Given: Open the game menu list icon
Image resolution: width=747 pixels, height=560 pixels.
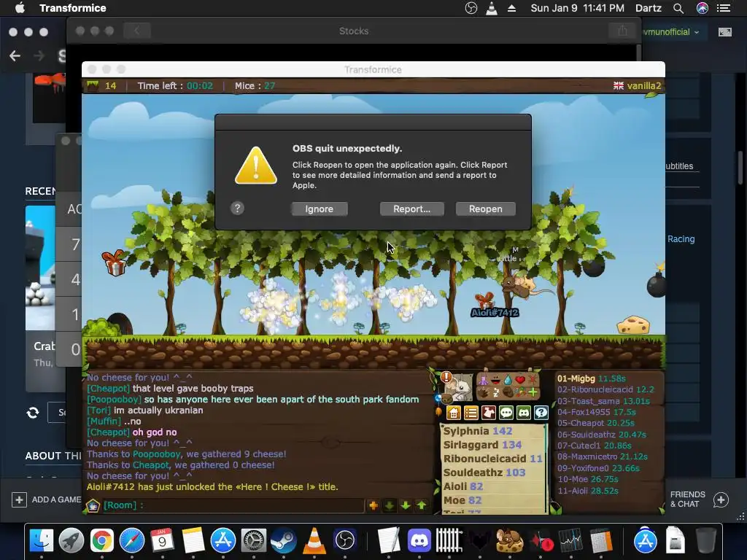Looking at the screenshot, I should tap(471, 413).
